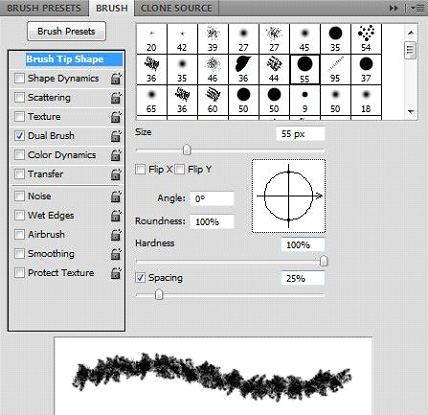Select the soft round 65 brush tip

(151, 100)
